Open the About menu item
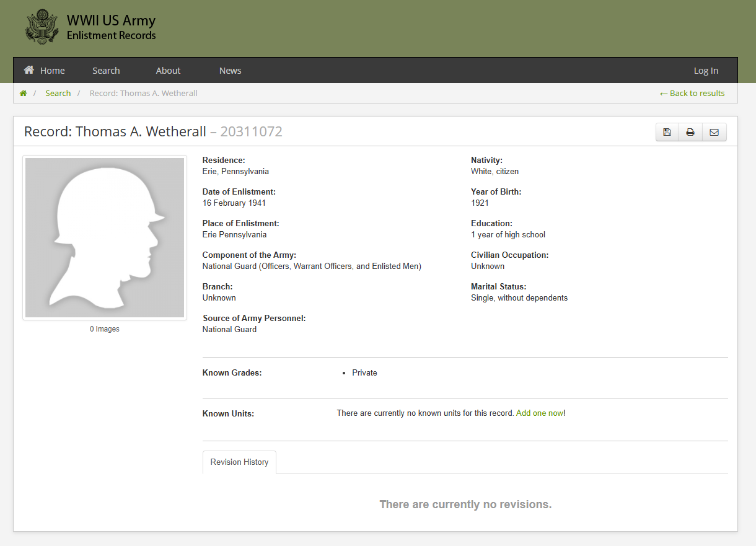 point(168,71)
